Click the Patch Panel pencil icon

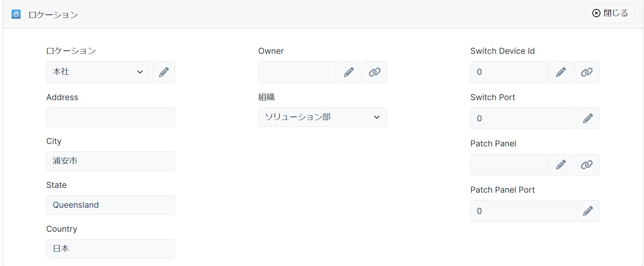pos(561,165)
